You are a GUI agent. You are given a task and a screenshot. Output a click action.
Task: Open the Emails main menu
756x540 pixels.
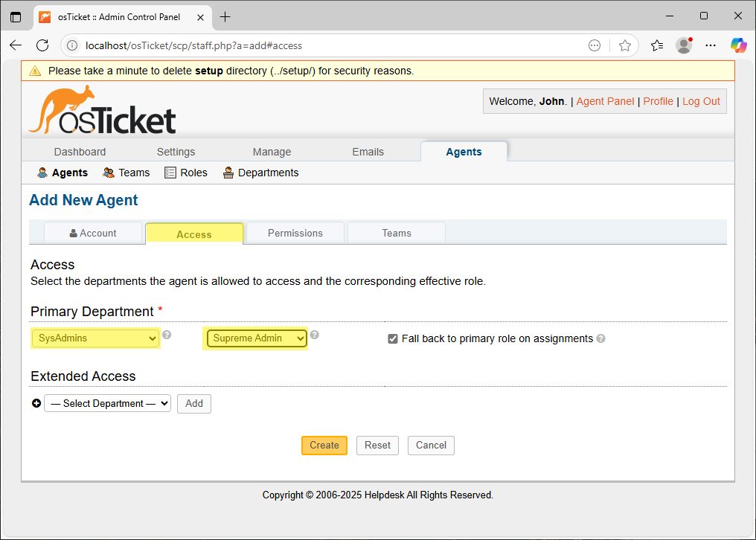[368, 152]
